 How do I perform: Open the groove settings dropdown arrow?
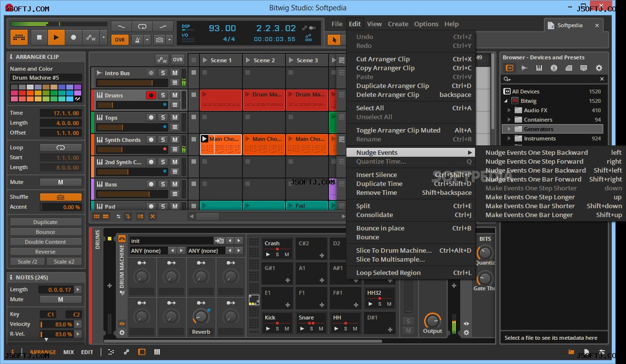pyautogui.click(x=170, y=40)
